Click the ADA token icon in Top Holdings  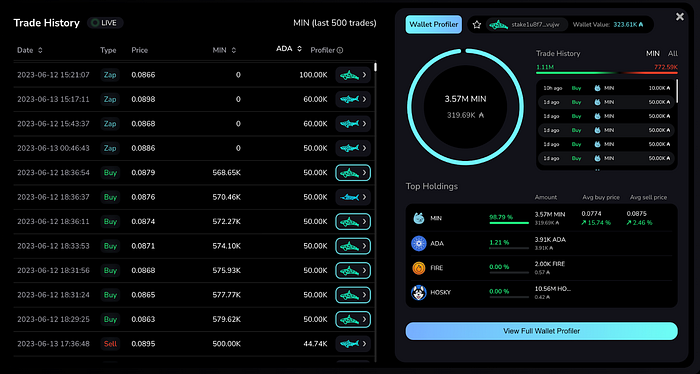[419, 243]
